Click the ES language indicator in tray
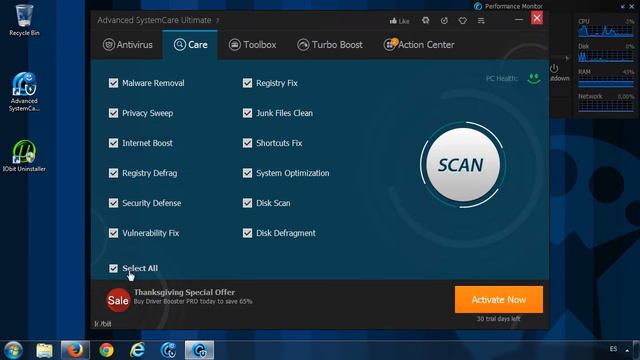Viewport: 640px width, 360px height. point(613,349)
